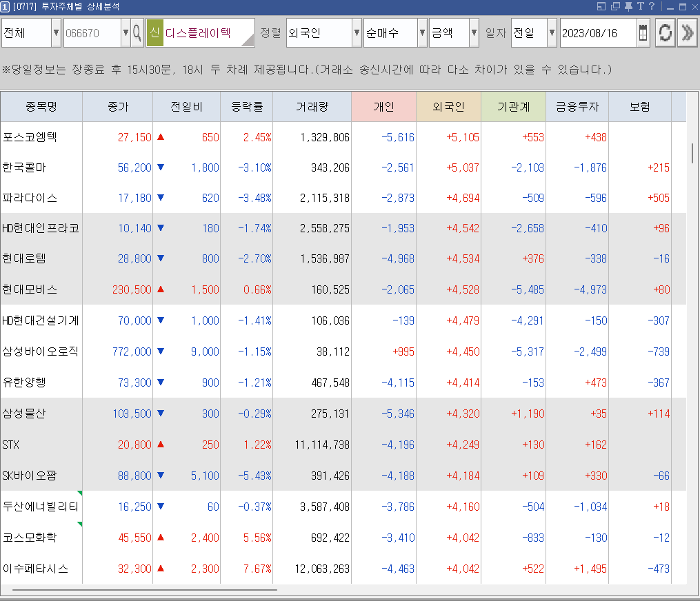Open the 외국인 sort investor dropdown
This screenshot has height=601, width=700.
(357, 32)
